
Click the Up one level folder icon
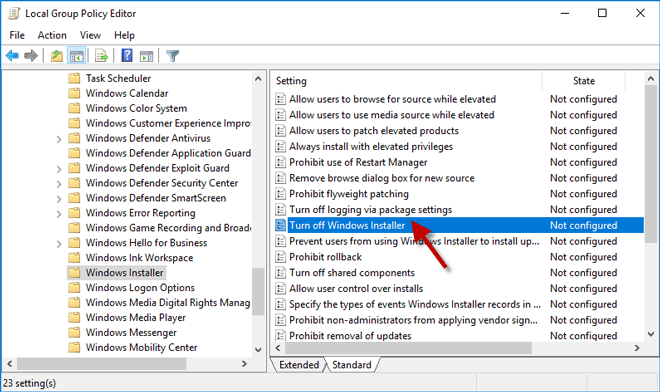pos(57,56)
